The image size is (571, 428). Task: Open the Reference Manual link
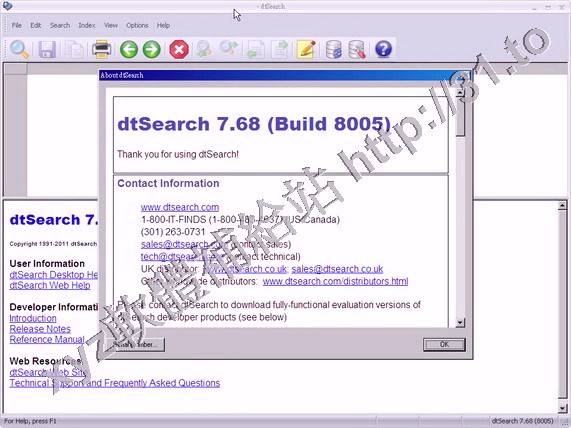47,339
